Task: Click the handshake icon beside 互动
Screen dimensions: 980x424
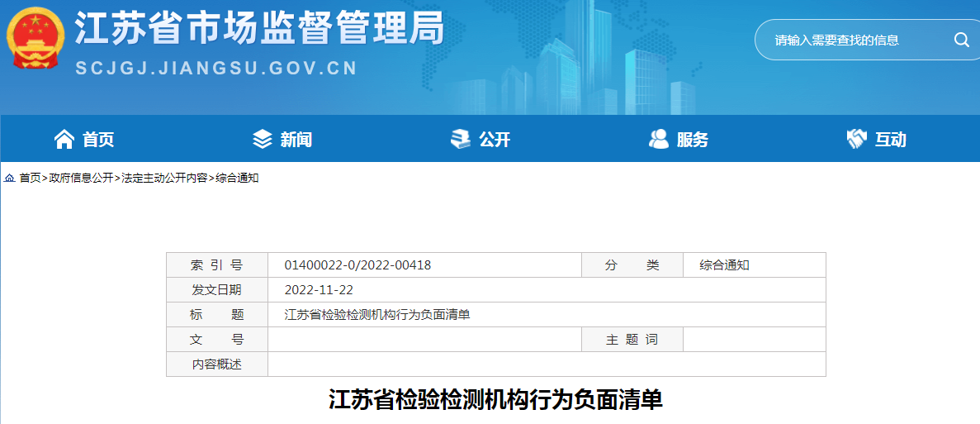Action: pyautogui.click(x=856, y=139)
